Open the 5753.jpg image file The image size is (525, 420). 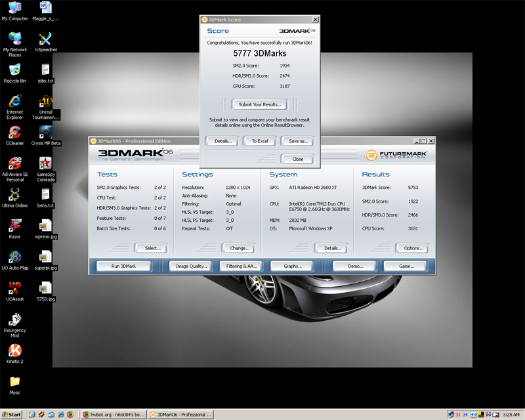pyautogui.click(x=45, y=291)
